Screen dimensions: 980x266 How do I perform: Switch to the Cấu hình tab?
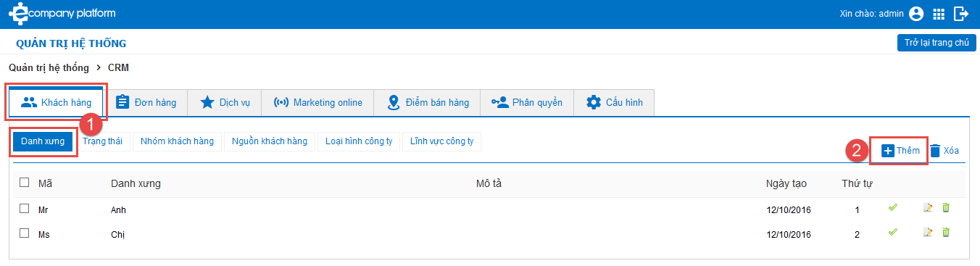[614, 102]
